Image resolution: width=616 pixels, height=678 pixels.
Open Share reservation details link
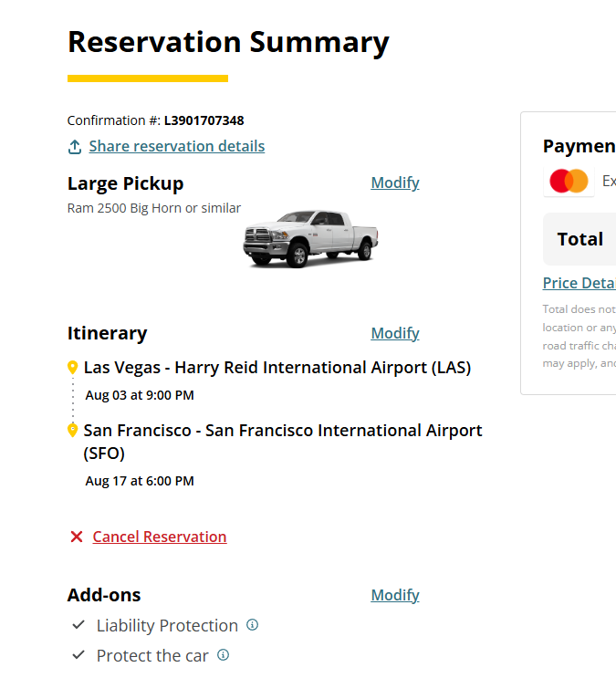[x=176, y=147]
